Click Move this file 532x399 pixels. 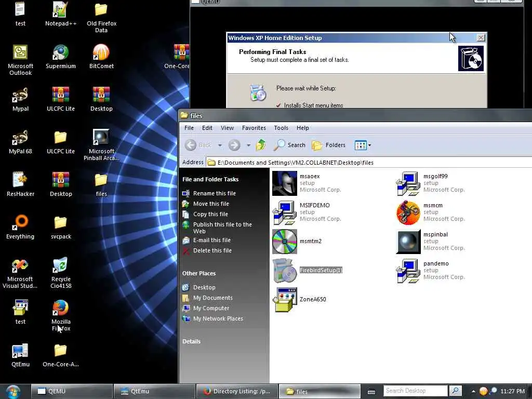click(211, 204)
